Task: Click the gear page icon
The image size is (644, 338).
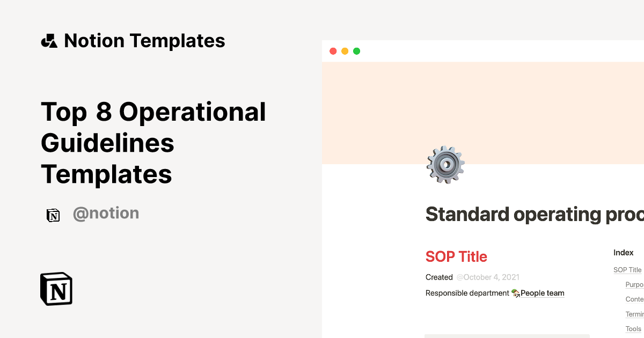Action: tap(445, 165)
